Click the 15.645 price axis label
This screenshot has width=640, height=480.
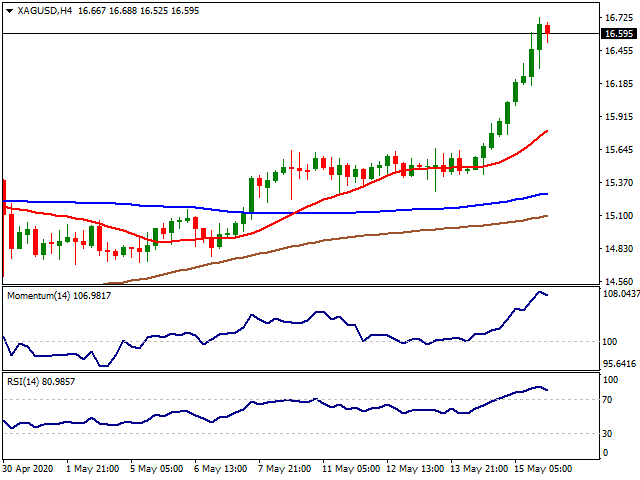[618, 150]
